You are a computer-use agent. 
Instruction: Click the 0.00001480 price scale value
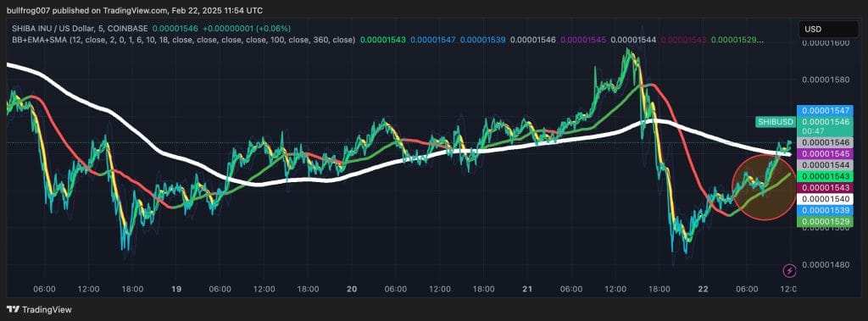826,264
